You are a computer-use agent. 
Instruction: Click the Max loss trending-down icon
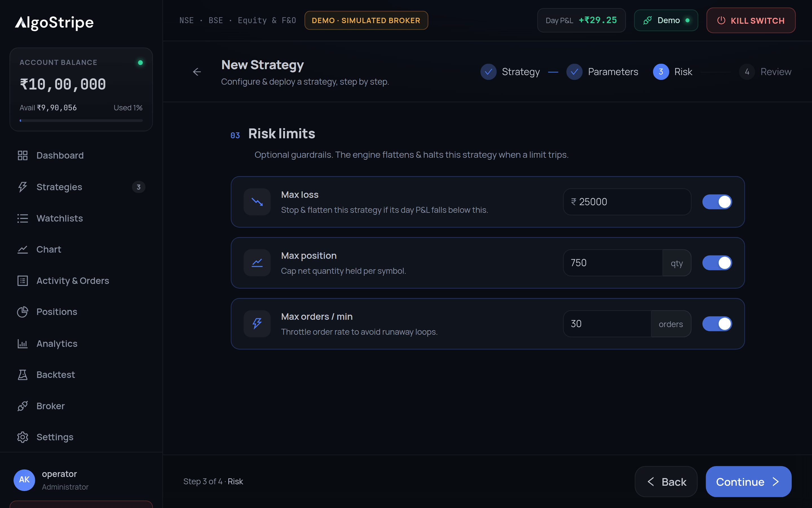(257, 202)
